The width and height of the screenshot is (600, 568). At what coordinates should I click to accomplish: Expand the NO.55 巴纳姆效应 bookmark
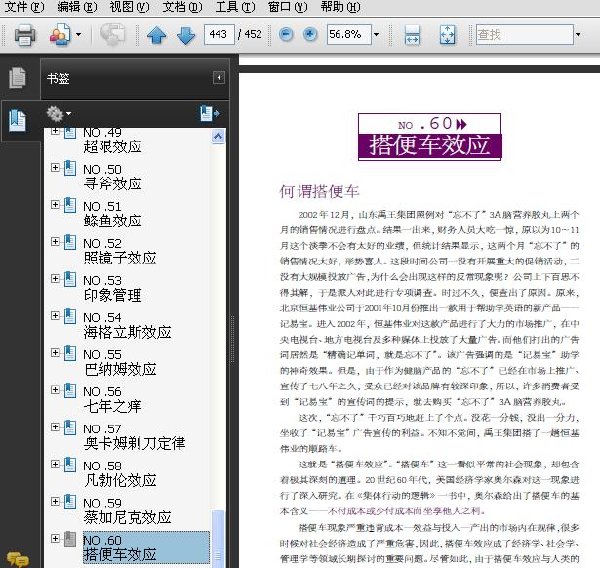click(x=55, y=353)
